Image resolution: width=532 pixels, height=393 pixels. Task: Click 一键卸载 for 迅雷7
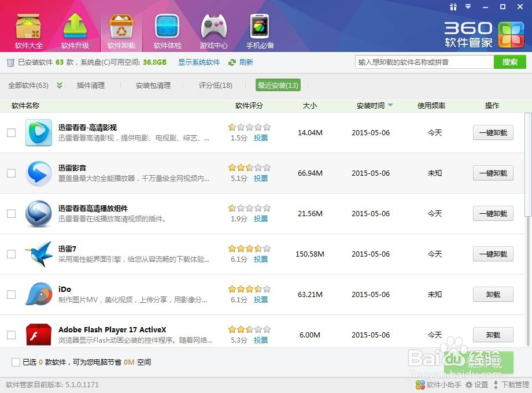(x=493, y=254)
